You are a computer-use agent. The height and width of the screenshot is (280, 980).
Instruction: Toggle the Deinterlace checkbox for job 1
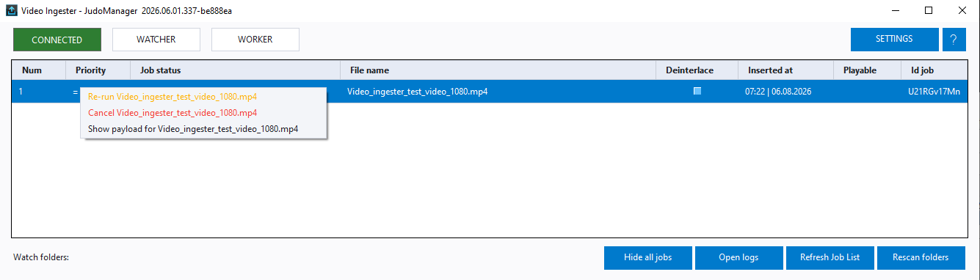(697, 92)
